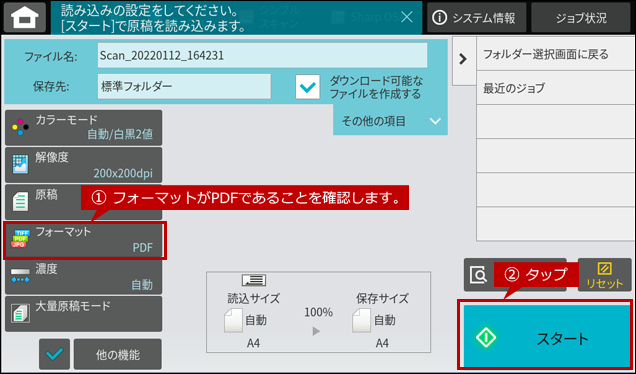Go to the home screen icon
The width and height of the screenshot is (636, 374).
click(x=25, y=17)
